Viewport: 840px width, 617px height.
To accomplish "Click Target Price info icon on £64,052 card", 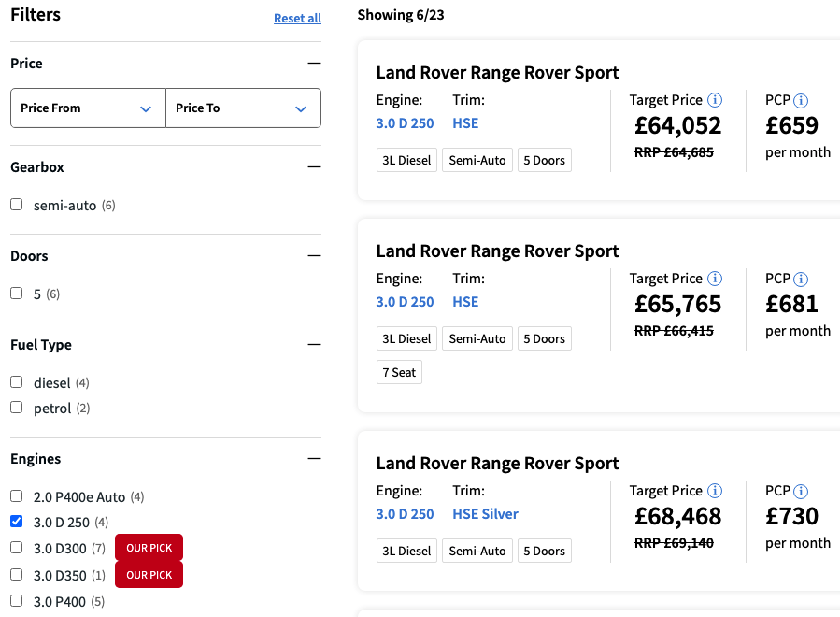I will tap(715, 100).
